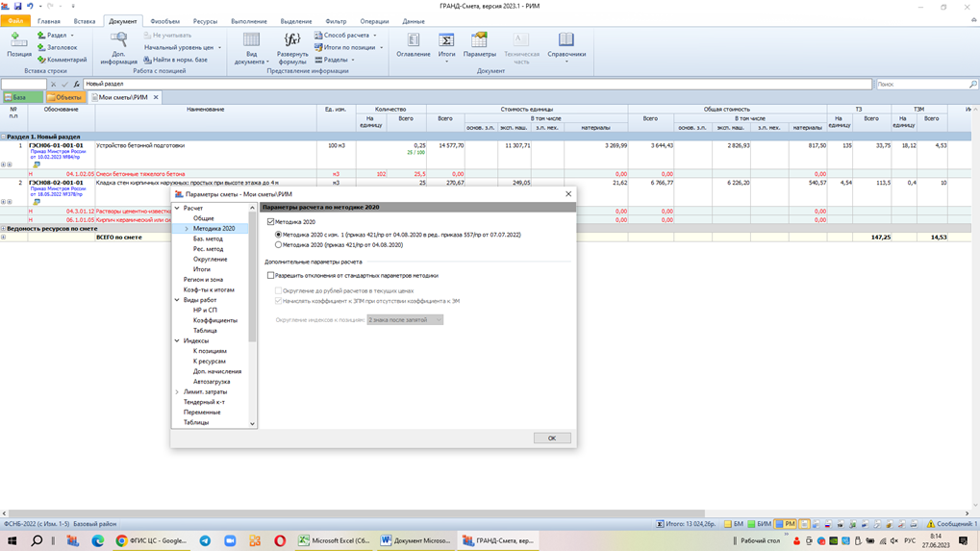Click the Russian flag status bar icon
Image resolution: width=980 pixels, height=551 pixels.
(x=828, y=524)
